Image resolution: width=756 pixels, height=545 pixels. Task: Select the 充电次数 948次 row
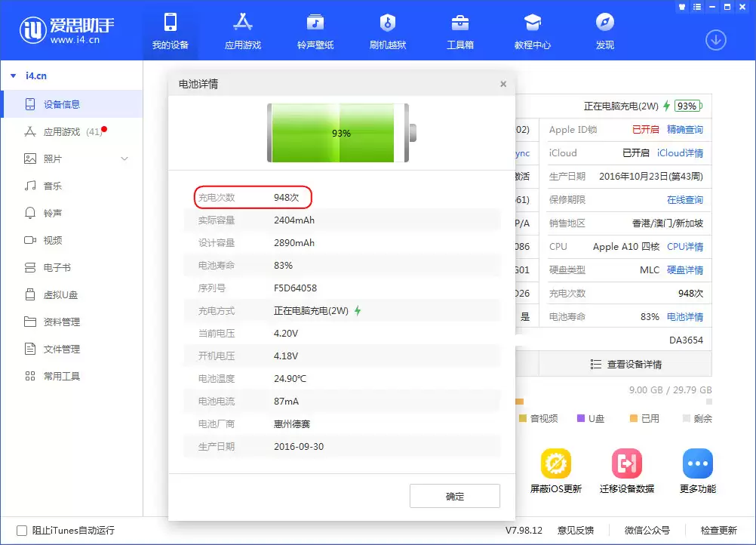(x=342, y=197)
